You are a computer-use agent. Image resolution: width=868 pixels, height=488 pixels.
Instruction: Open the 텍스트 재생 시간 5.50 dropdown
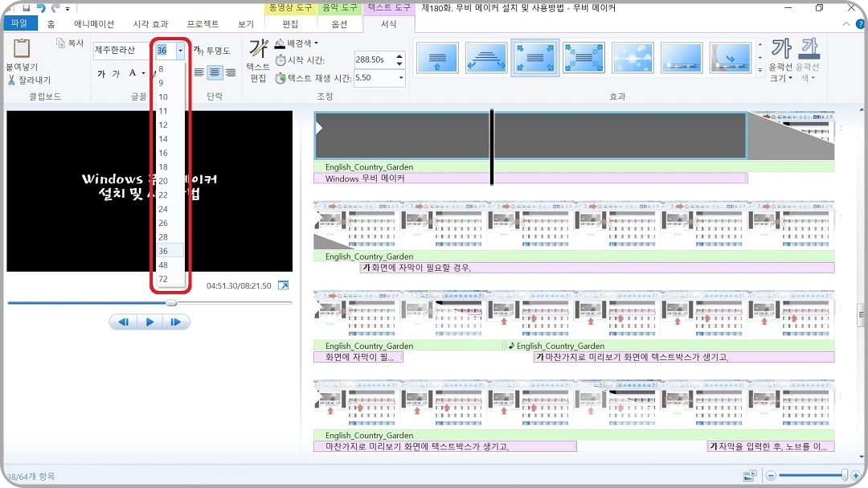point(401,77)
